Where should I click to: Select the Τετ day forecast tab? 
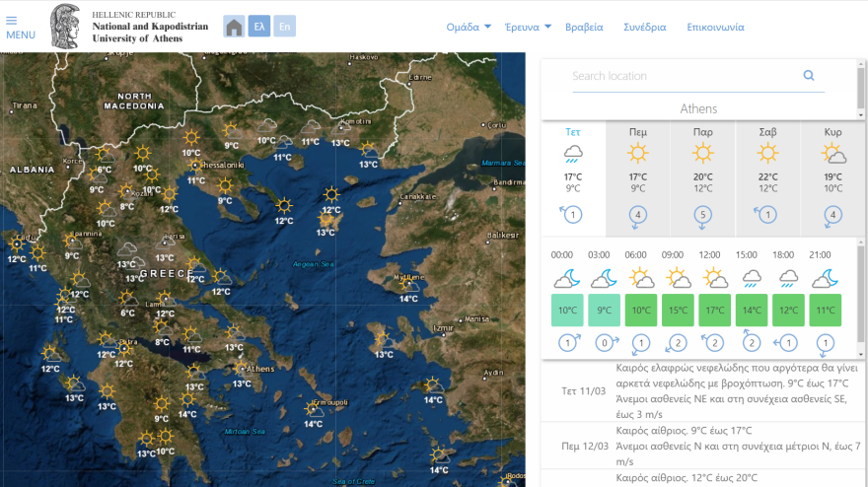[x=573, y=132]
